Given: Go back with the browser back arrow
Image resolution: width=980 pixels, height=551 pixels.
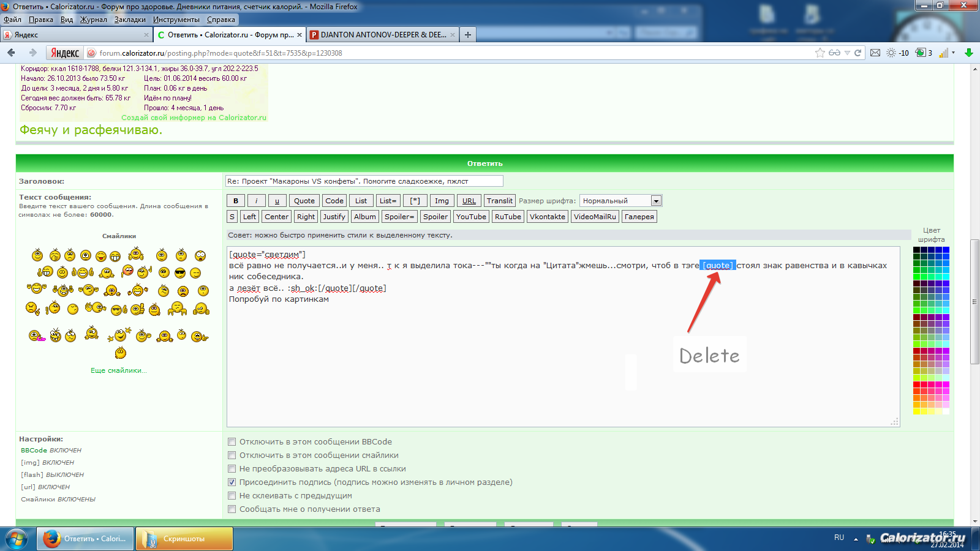Looking at the screenshot, I should pos(11,53).
